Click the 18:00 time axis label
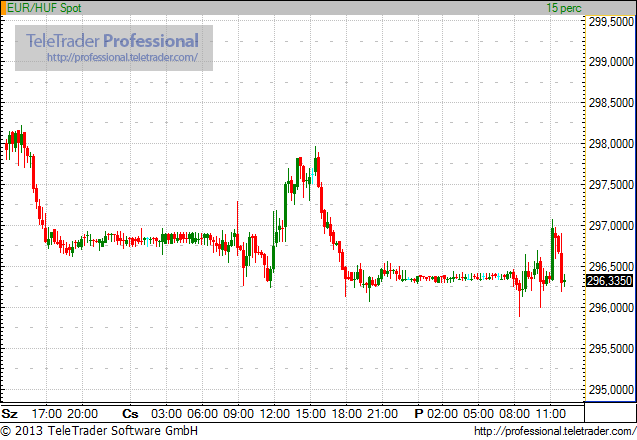The image size is (637, 440). click(x=347, y=414)
